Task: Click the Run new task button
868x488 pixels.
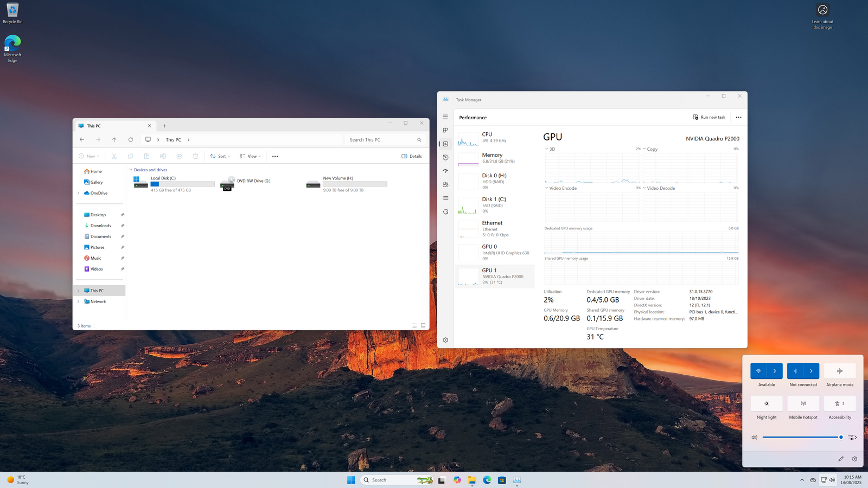Action: pyautogui.click(x=709, y=117)
